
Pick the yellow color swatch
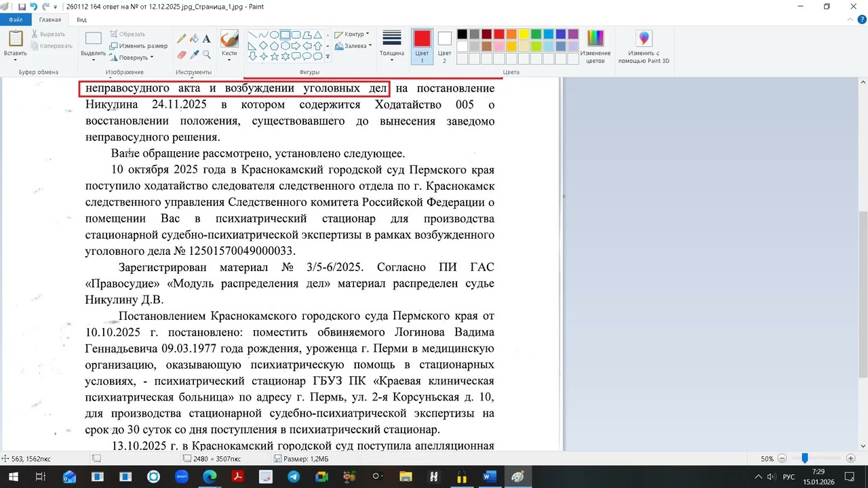tap(524, 34)
